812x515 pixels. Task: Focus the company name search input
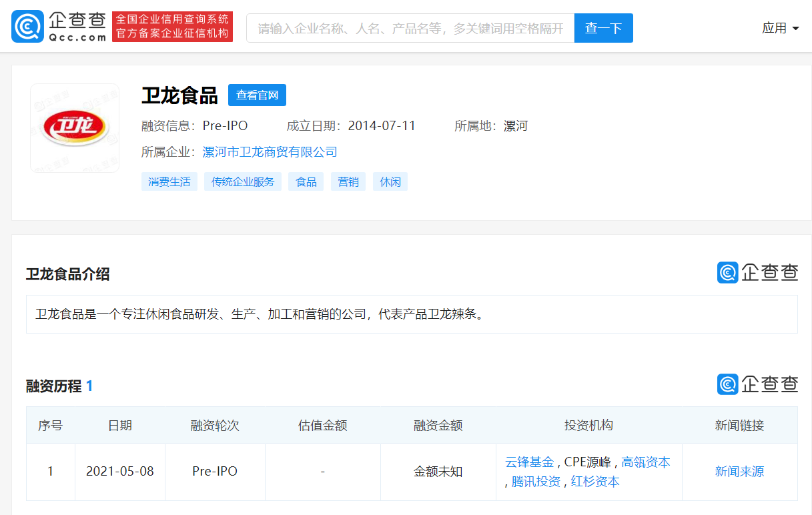pyautogui.click(x=410, y=28)
